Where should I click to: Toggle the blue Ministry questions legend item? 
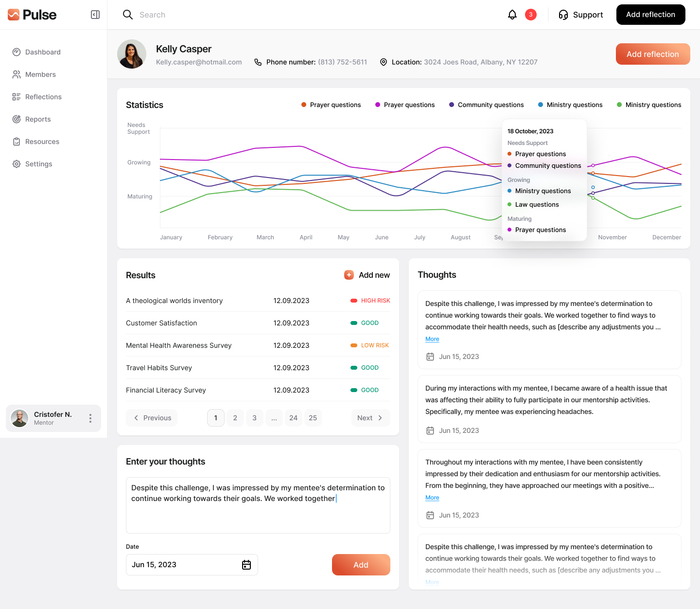coord(570,105)
